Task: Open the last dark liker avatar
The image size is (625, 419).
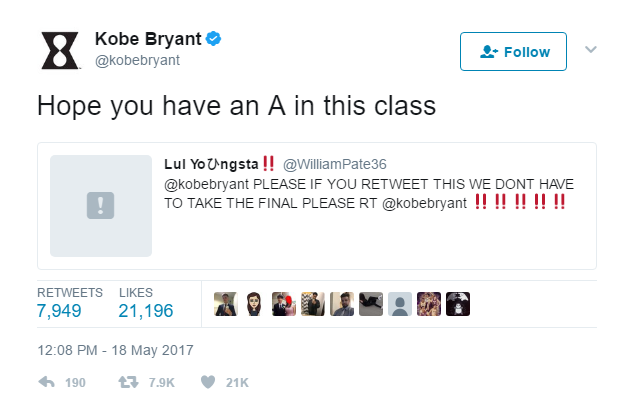Action: coord(458,304)
